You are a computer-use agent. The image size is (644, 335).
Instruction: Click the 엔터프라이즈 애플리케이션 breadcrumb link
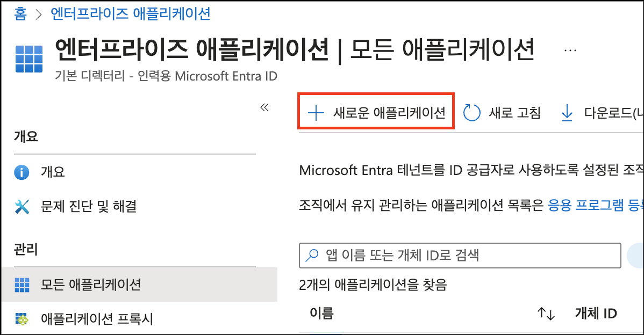point(130,14)
